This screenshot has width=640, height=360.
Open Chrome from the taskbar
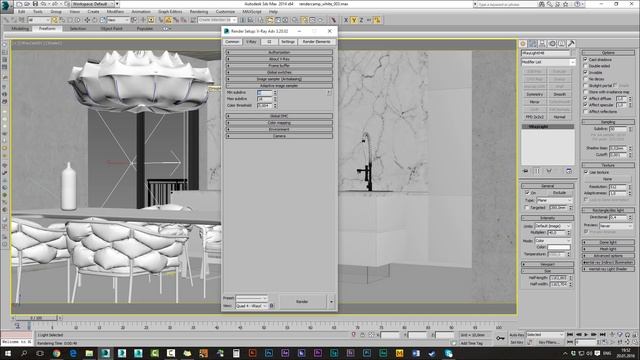56,353
